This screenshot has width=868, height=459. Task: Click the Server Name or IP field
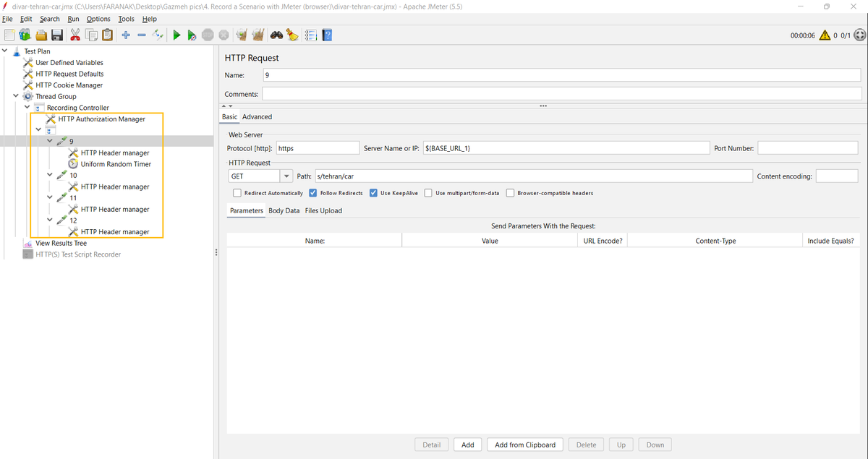pyautogui.click(x=566, y=147)
